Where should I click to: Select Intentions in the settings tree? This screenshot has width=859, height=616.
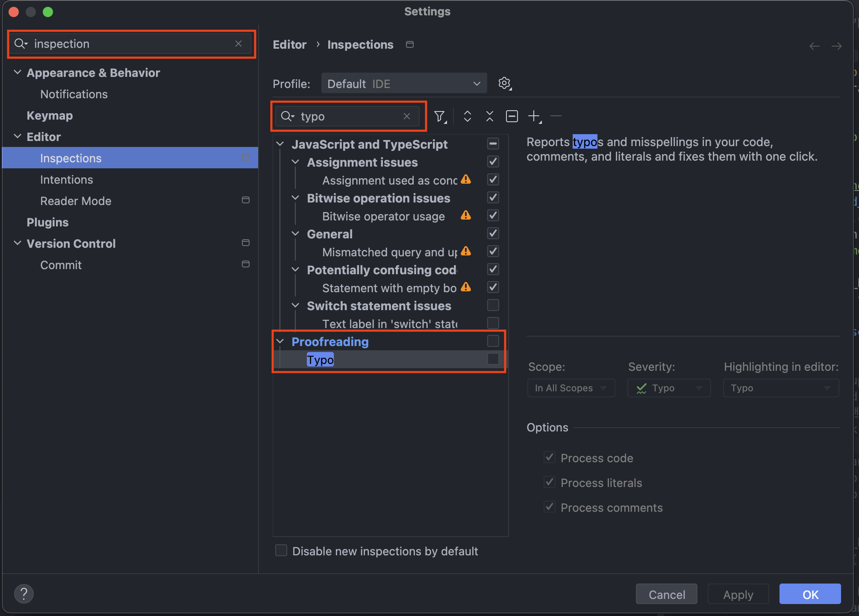(x=66, y=180)
